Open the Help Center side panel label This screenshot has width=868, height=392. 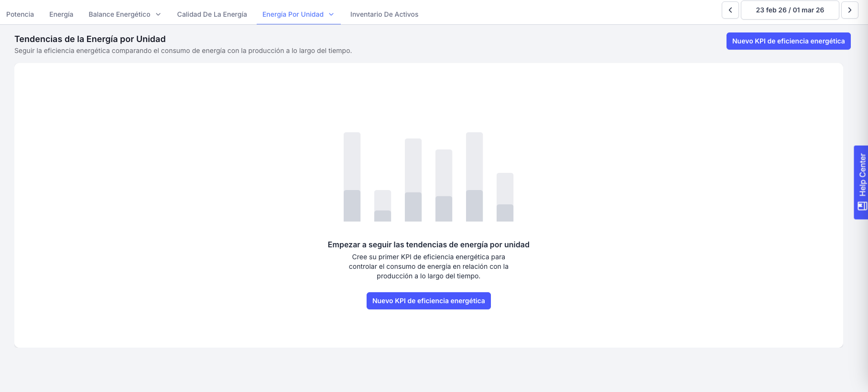(862, 175)
